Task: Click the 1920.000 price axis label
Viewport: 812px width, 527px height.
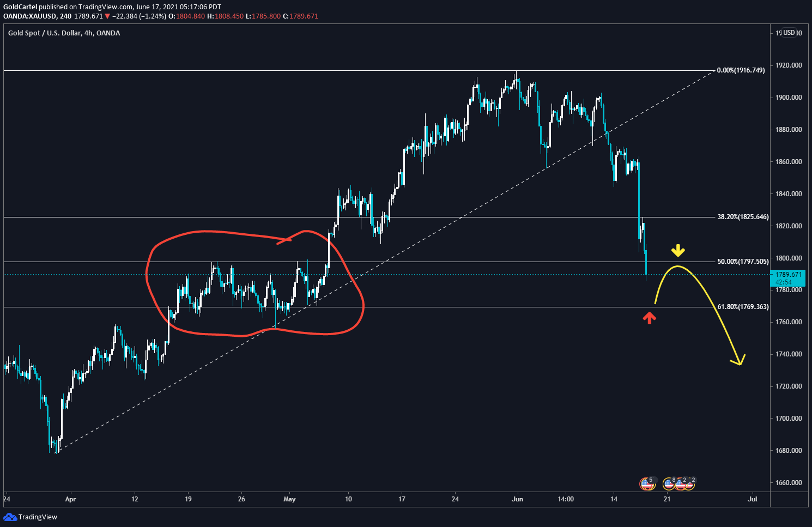Action: coord(789,65)
